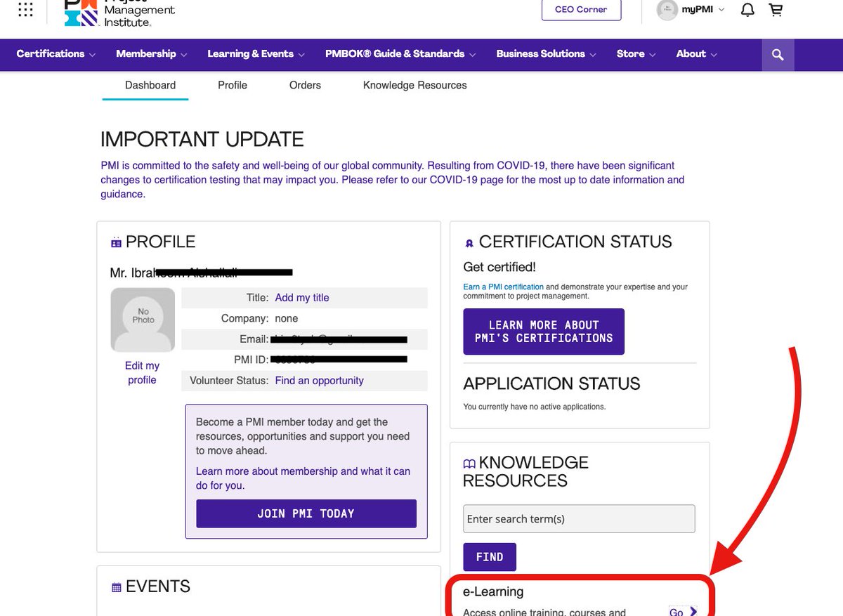Click Learn more about membership link
The width and height of the screenshot is (843, 616).
pyautogui.click(x=303, y=478)
